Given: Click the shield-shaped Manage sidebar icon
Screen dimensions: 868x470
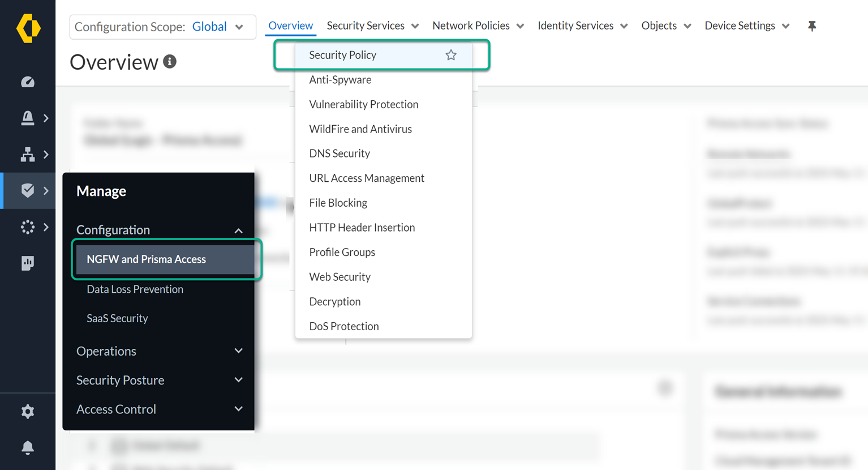Looking at the screenshot, I should (x=28, y=190).
